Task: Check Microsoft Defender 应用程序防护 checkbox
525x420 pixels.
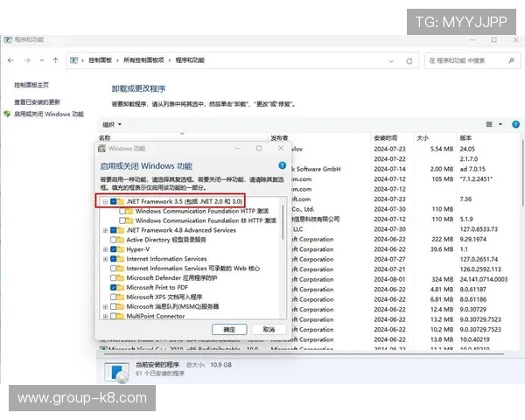Action: coord(113,278)
